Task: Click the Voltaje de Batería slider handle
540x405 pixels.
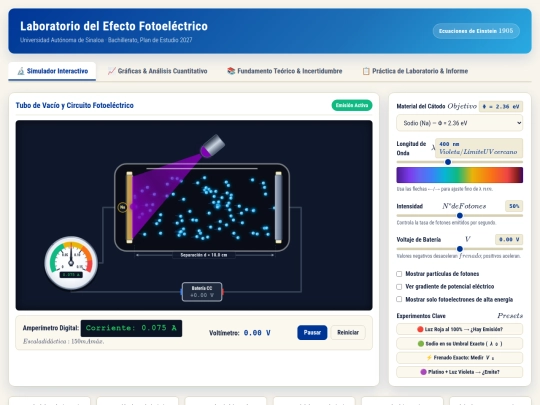Action: click(x=460, y=249)
